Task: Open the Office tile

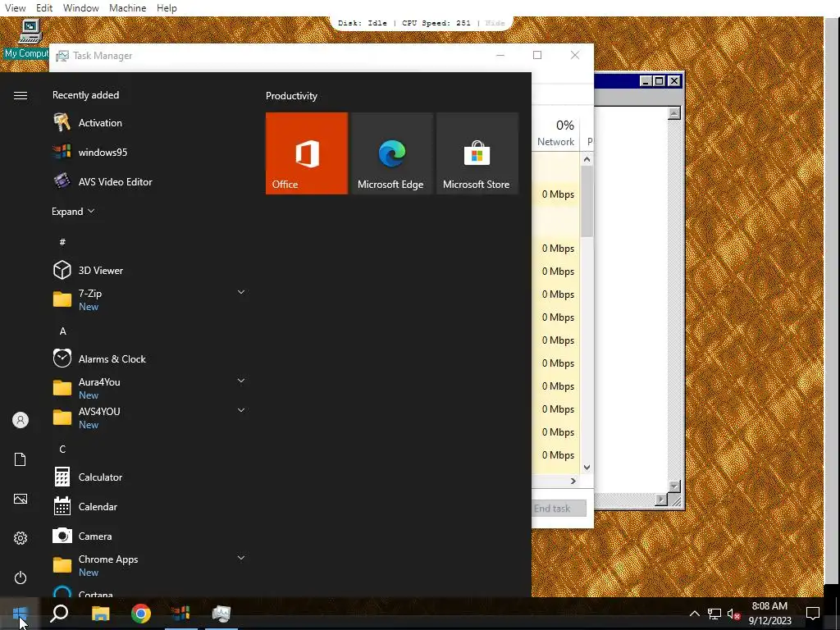Action: click(x=307, y=153)
